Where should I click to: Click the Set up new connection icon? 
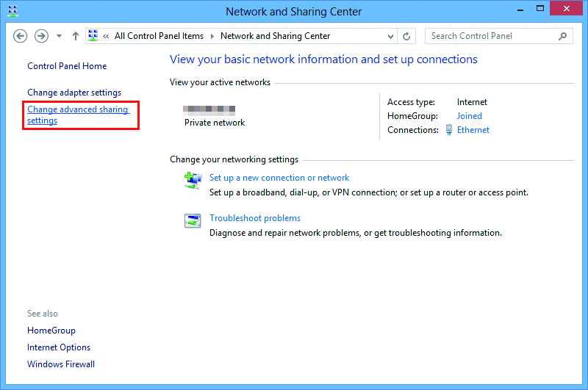[193, 180]
